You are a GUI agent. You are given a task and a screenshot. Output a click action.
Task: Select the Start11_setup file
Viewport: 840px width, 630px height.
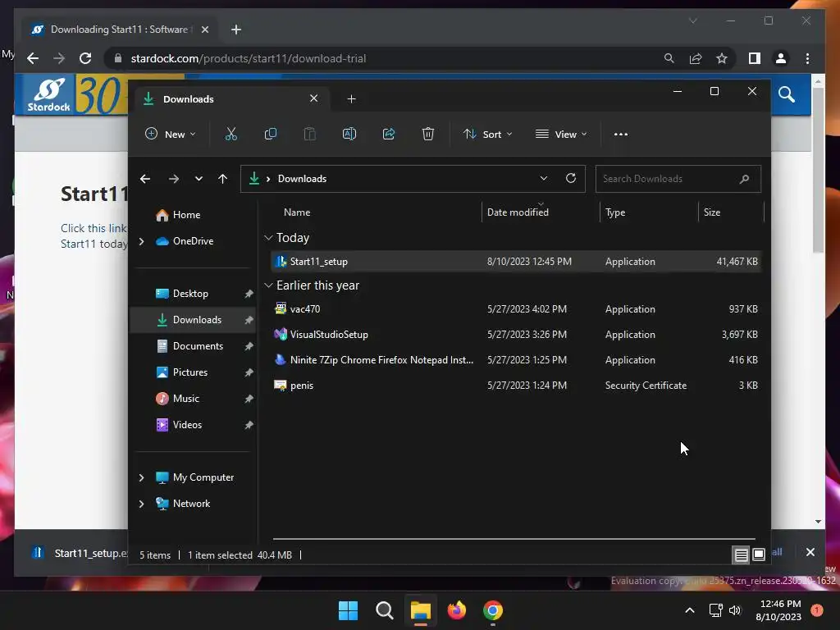point(516,262)
